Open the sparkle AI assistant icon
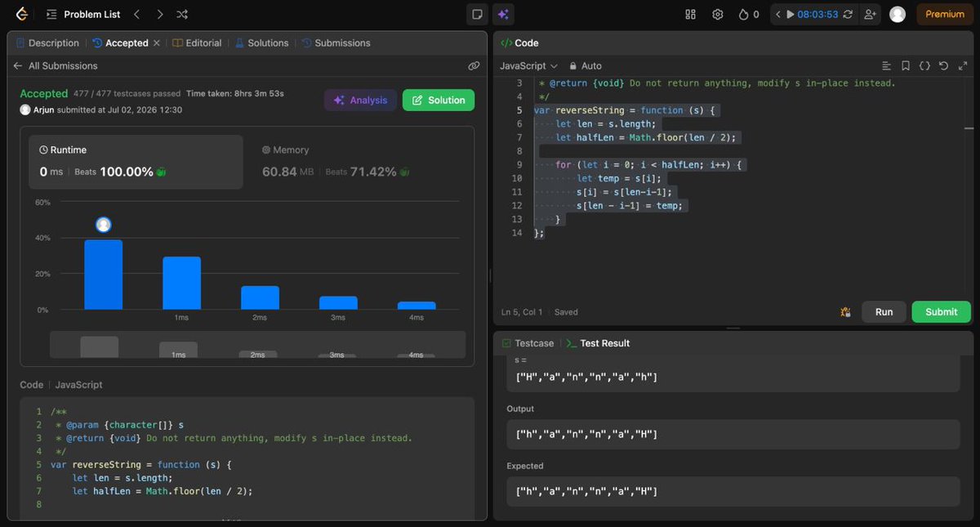The width and height of the screenshot is (980, 527). (502, 14)
